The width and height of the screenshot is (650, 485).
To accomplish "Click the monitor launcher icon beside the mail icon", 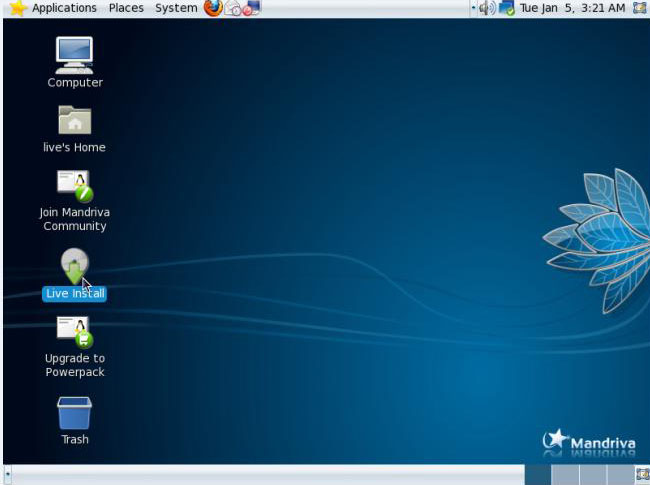I will coord(251,8).
